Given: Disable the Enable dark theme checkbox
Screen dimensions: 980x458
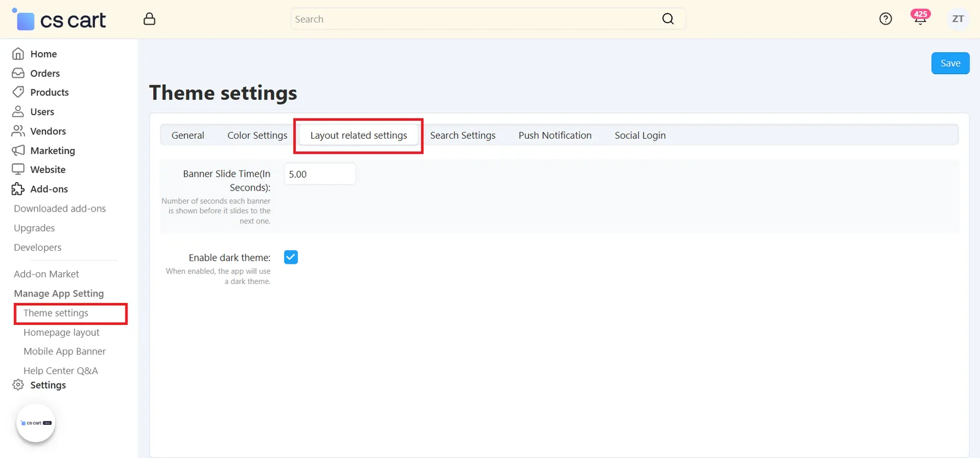Looking at the screenshot, I should (291, 258).
